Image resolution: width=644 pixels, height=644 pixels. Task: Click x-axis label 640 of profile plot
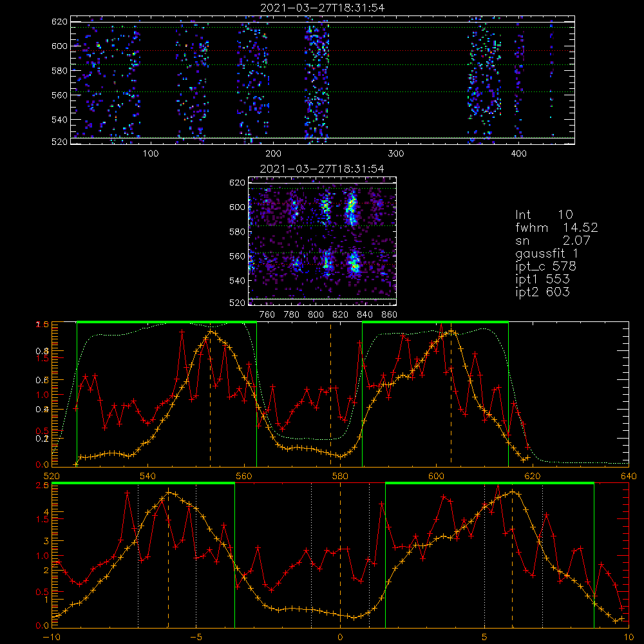[629, 476]
